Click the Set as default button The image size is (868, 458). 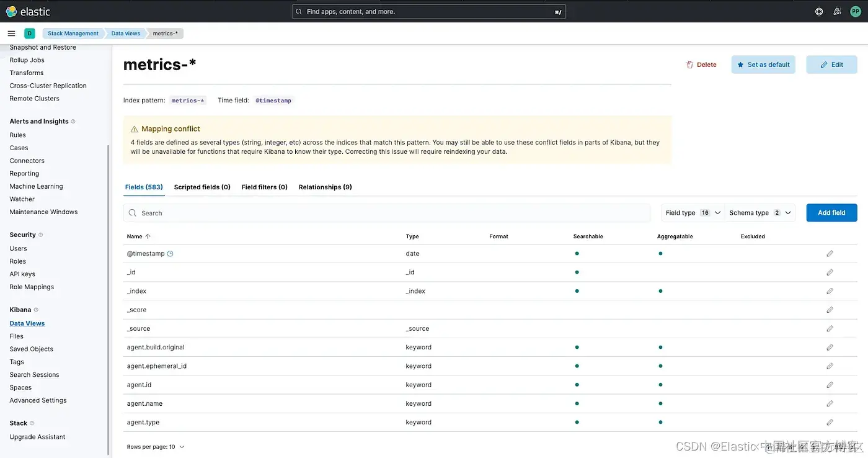763,65
